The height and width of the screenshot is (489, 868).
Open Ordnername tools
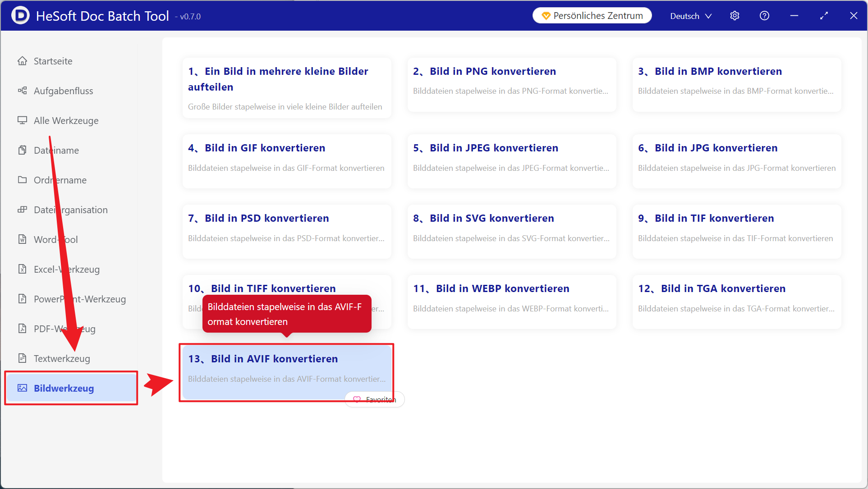[x=71, y=180]
